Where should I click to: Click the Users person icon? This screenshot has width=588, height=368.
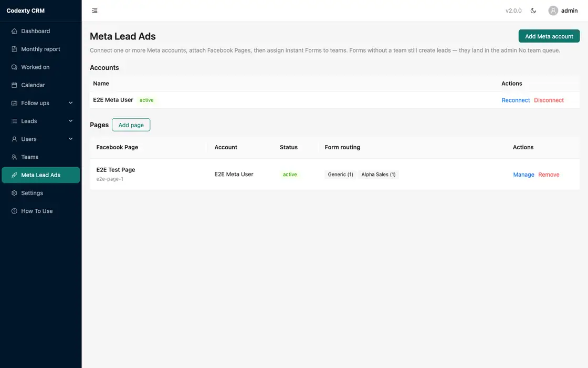point(14,139)
